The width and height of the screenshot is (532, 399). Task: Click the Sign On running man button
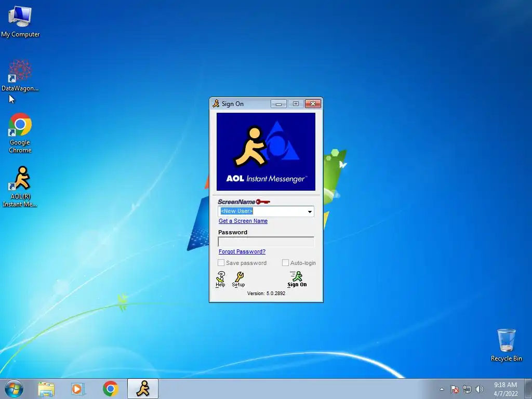[x=297, y=279]
